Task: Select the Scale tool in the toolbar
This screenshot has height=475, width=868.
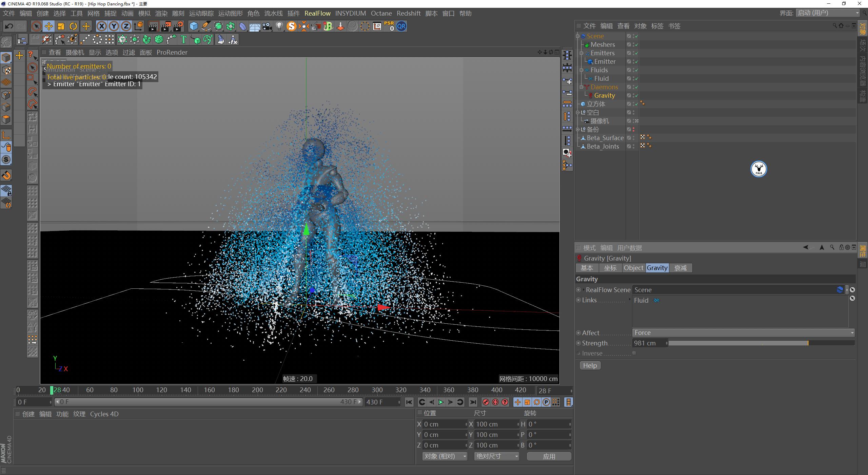Action: pos(61,26)
